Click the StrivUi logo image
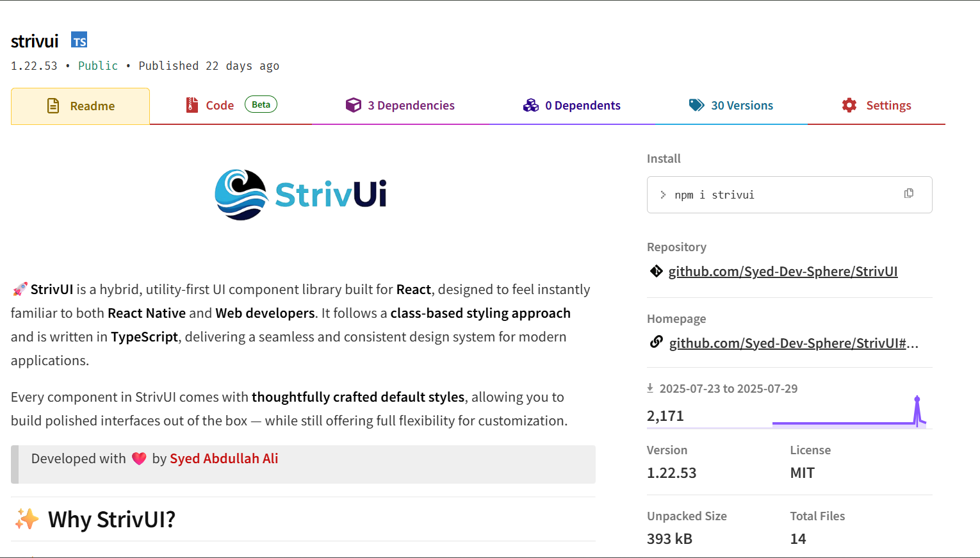Viewport: 980px width, 558px height. [301, 195]
